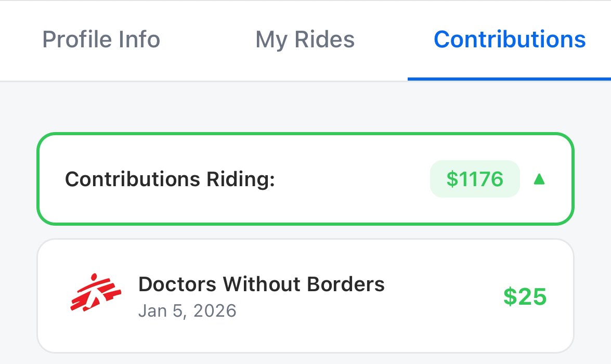Click empty space between the label and $1176
The width and height of the screenshot is (611, 364).
tap(354, 179)
